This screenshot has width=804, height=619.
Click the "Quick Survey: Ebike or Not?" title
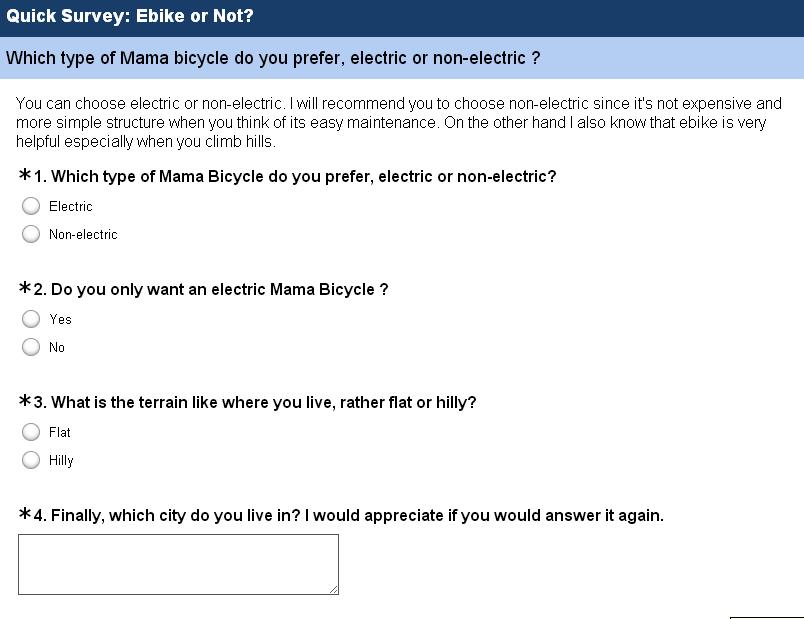[x=130, y=16]
